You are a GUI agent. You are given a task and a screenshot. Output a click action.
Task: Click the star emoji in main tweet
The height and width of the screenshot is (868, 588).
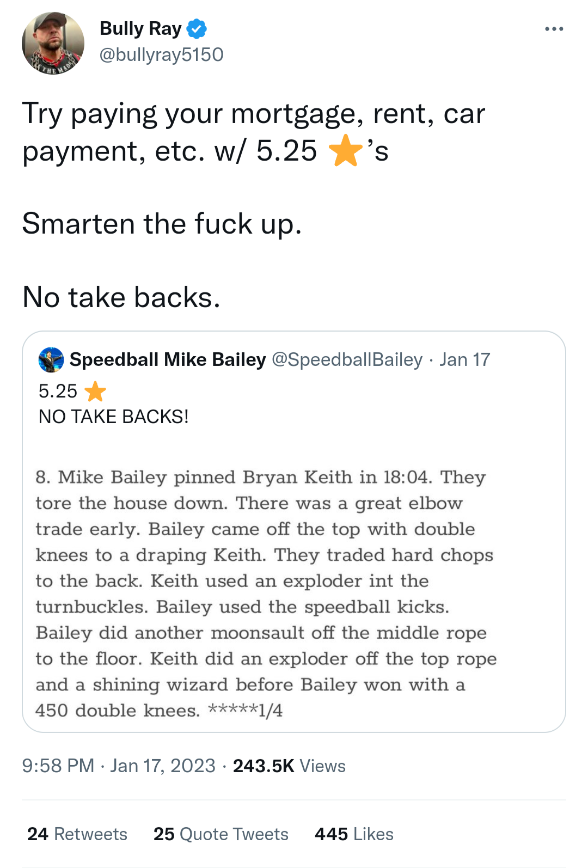[x=346, y=150]
